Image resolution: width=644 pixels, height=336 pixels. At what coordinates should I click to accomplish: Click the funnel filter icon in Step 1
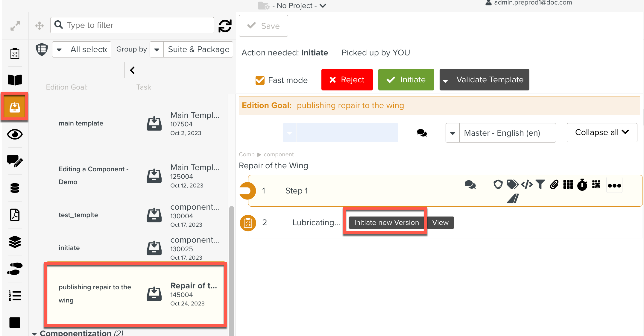(x=540, y=184)
